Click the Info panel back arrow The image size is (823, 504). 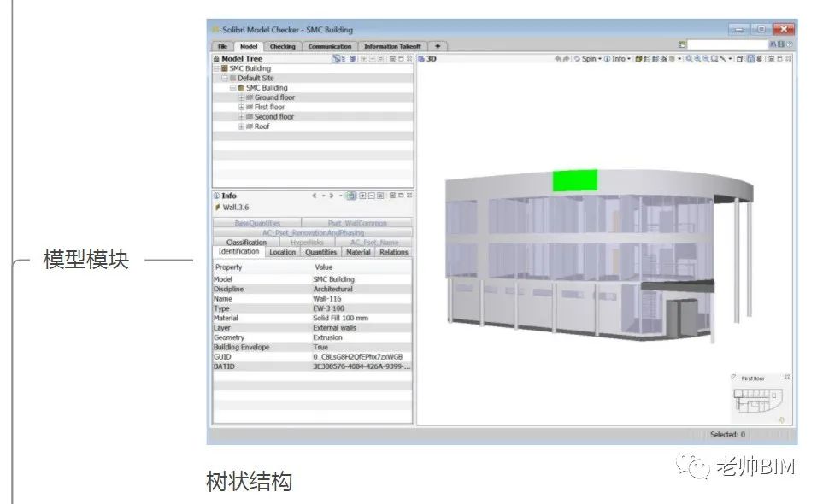[x=315, y=196]
